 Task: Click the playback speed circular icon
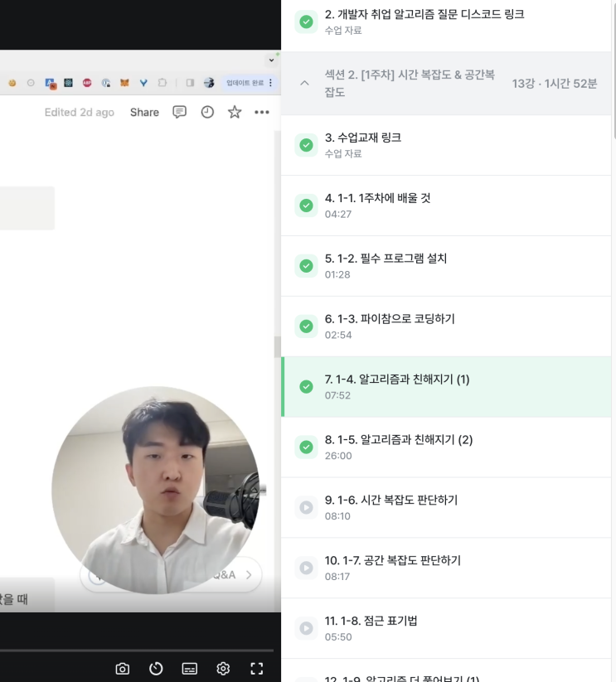click(x=156, y=669)
